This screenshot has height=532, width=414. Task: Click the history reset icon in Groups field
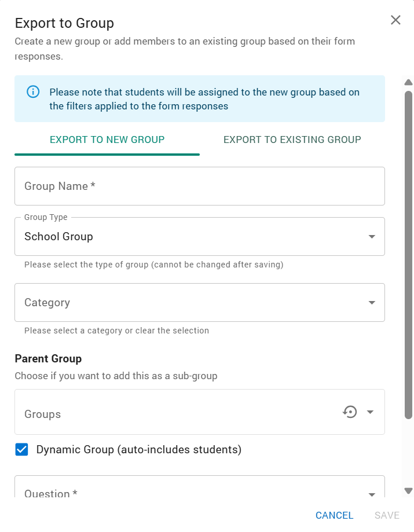click(350, 412)
